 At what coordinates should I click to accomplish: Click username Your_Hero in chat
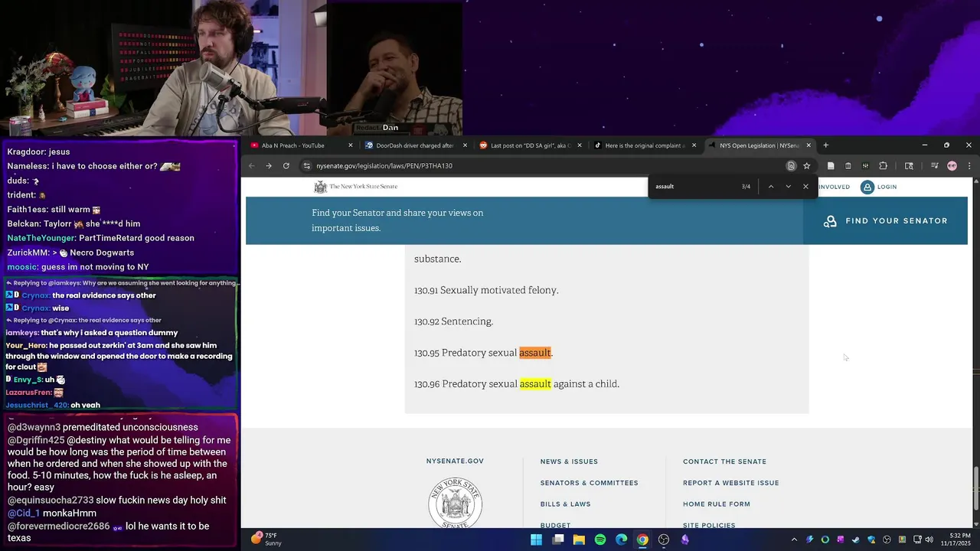[x=25, y=346]
